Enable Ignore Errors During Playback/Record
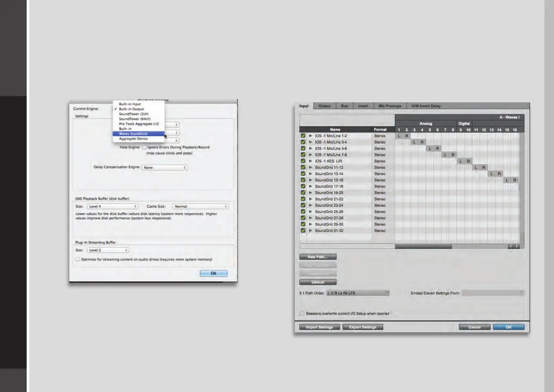The height and width of the screenshot is (392, 554). tap(144, 147)
